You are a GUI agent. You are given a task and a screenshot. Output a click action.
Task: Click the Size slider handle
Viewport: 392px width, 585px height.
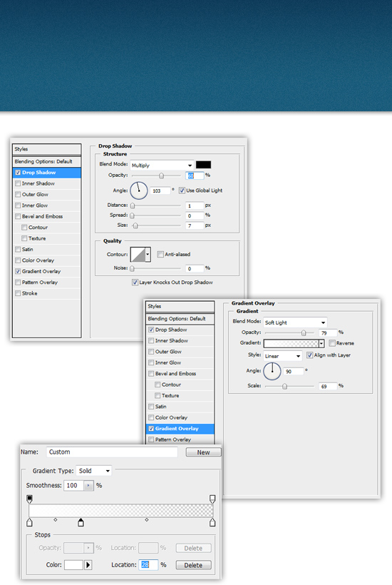135,225
